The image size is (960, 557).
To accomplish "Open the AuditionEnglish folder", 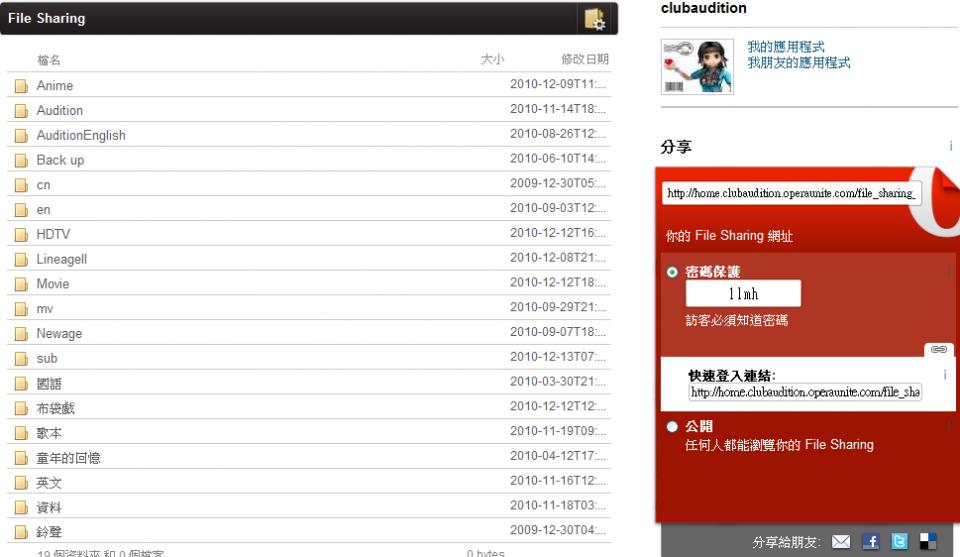I will [81, 135].
